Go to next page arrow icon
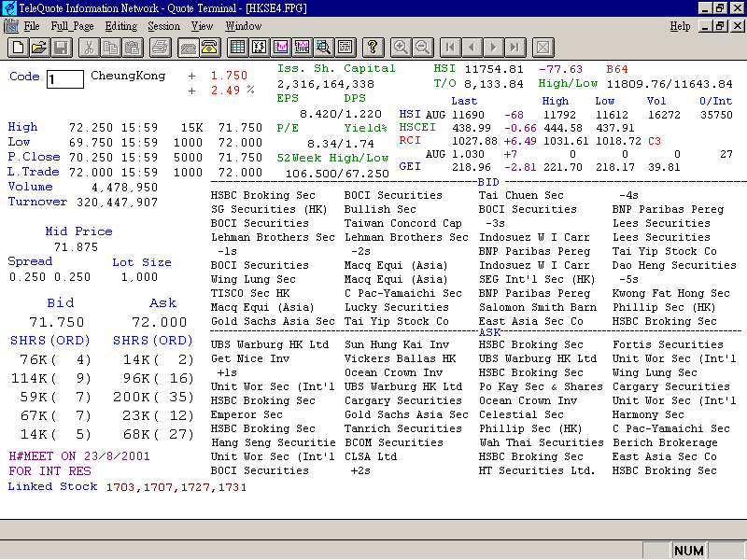 [x=494, y=48]
